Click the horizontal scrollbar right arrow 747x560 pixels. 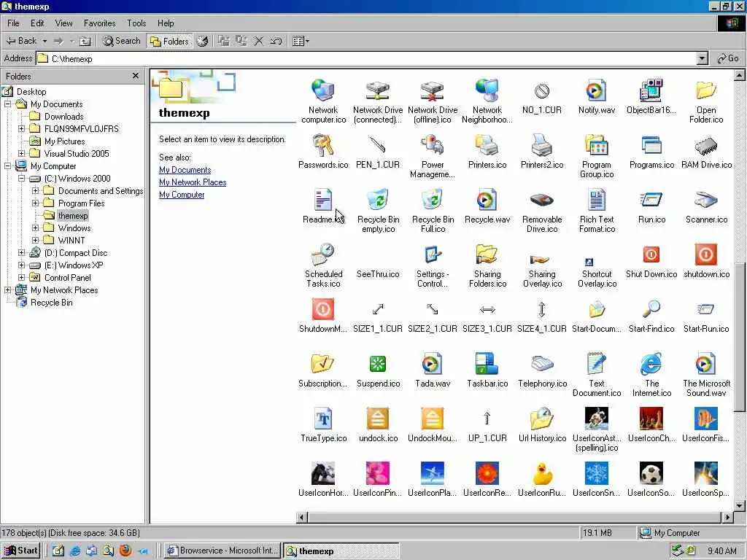[727, 517]
